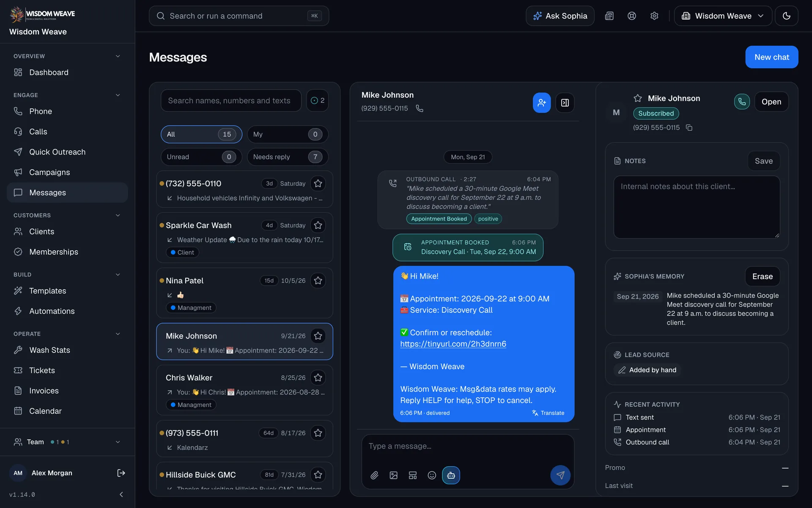Click Translate on the delivered message
Image resolution: width=812 pixels, height=508 pixels.
point(548,413)
